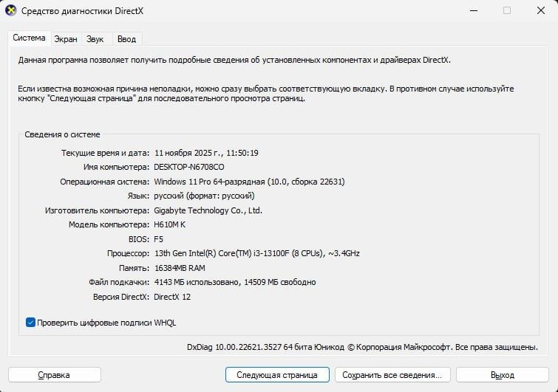Click the H610M K computer model value
The height and width of the screenshot is (392, 558).
tap(171, 224)
